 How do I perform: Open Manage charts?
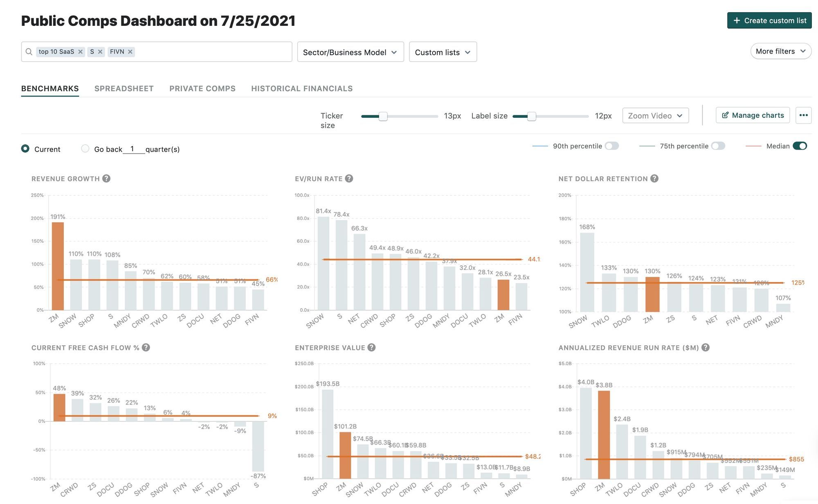[752, 115]
